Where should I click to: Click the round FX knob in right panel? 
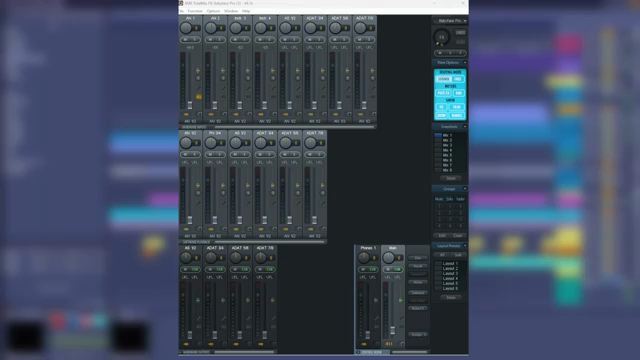pyautogui.click(x=441, y=37)
